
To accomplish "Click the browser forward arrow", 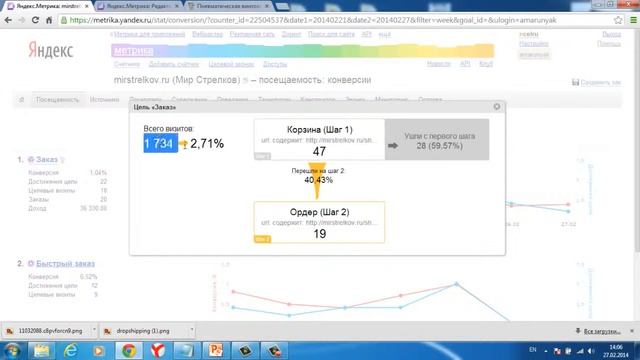I will tap(22, 20).
